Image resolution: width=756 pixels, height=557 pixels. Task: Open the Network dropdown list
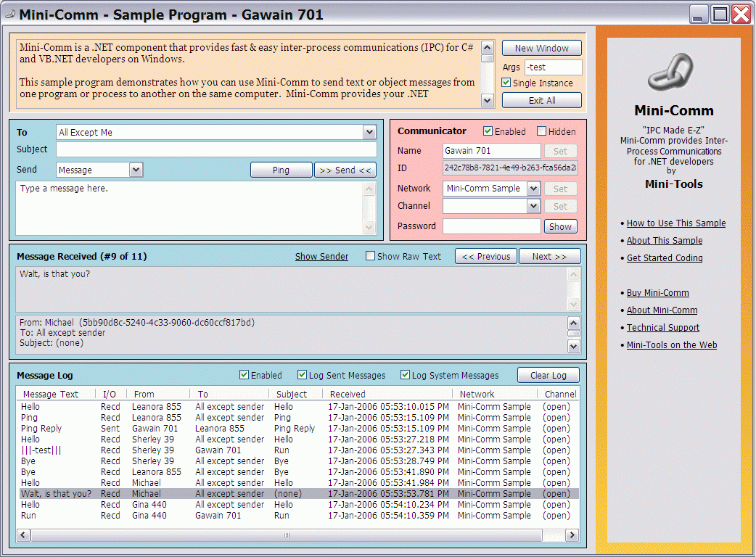pos(533,189)
